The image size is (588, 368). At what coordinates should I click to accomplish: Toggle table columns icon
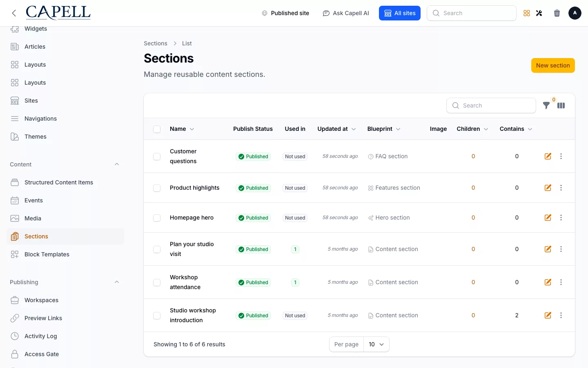(x=561, y=105)
